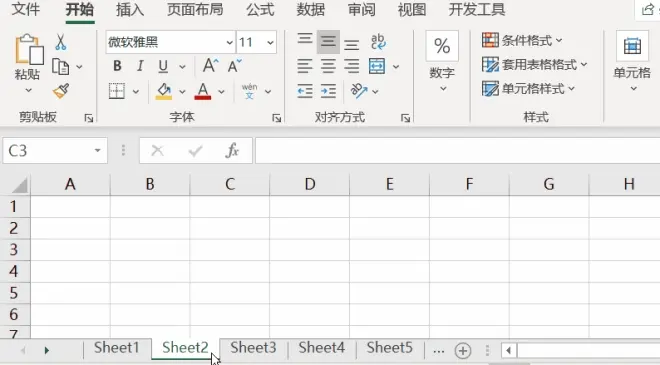The width and height of the screenshot is (660, 365).
Task: Switch to the 插入 tab
Action: [x=130, y=9]
